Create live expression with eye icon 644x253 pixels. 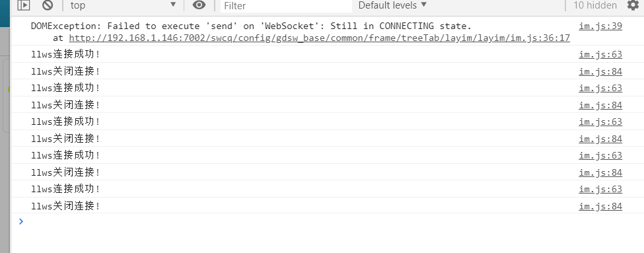pyautogui.click(x=199, y=5)
